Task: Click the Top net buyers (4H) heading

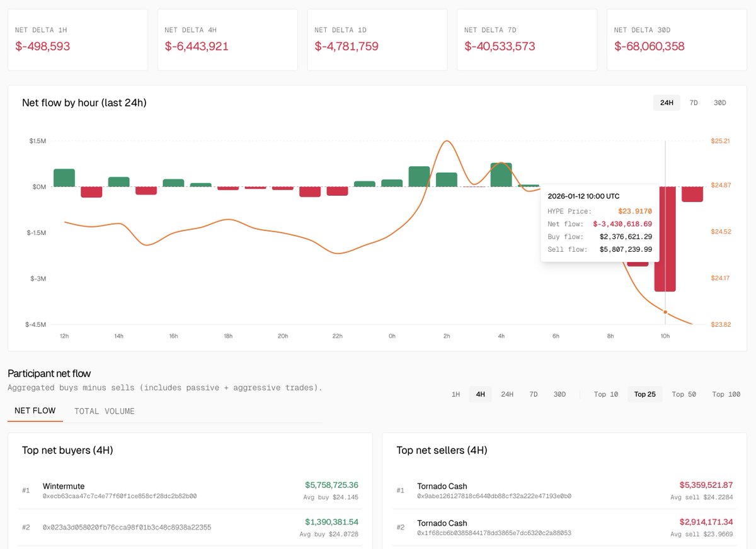Action: [67, 450]
